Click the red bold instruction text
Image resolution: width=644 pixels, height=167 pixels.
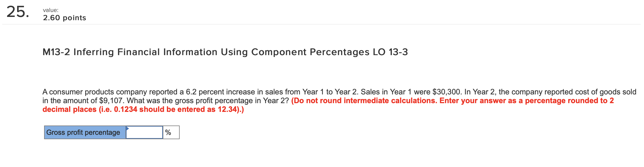click(x=436, y=101)
